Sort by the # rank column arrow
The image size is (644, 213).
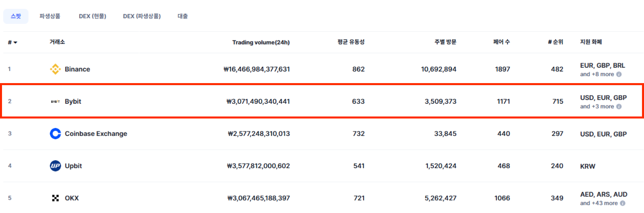pos(15,42)
